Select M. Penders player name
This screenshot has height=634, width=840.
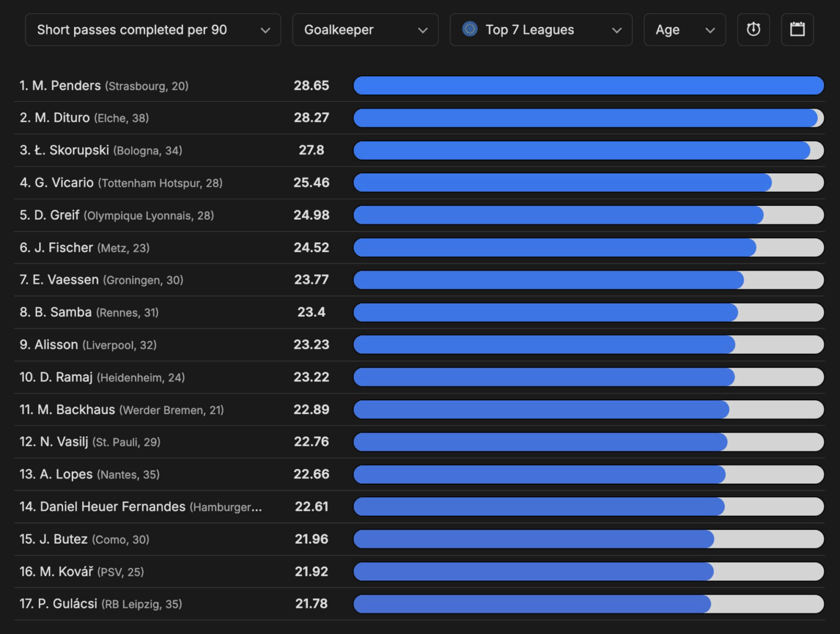[x=67, y=86]
